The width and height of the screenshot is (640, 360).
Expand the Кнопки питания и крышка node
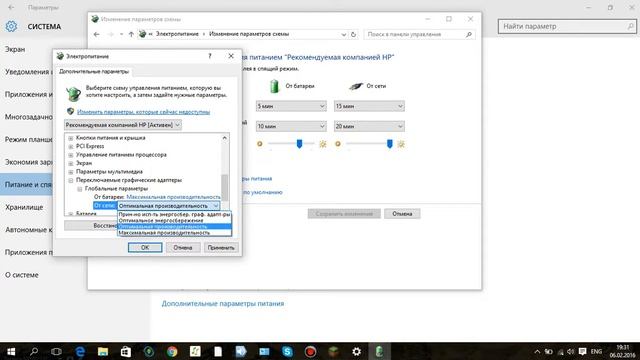coord(71,138)
